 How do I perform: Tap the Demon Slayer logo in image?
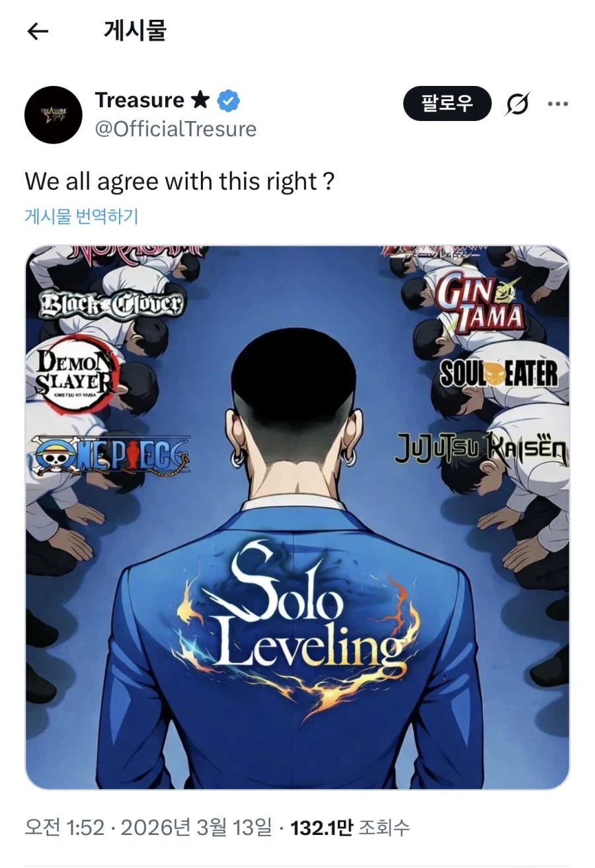pyautogui.click(x=75, y=375)
